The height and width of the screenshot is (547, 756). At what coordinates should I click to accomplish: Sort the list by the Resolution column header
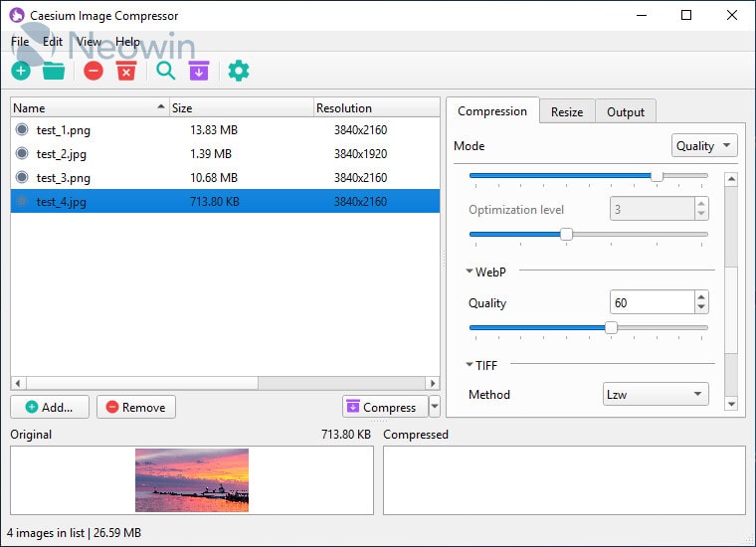coord(377,108)
